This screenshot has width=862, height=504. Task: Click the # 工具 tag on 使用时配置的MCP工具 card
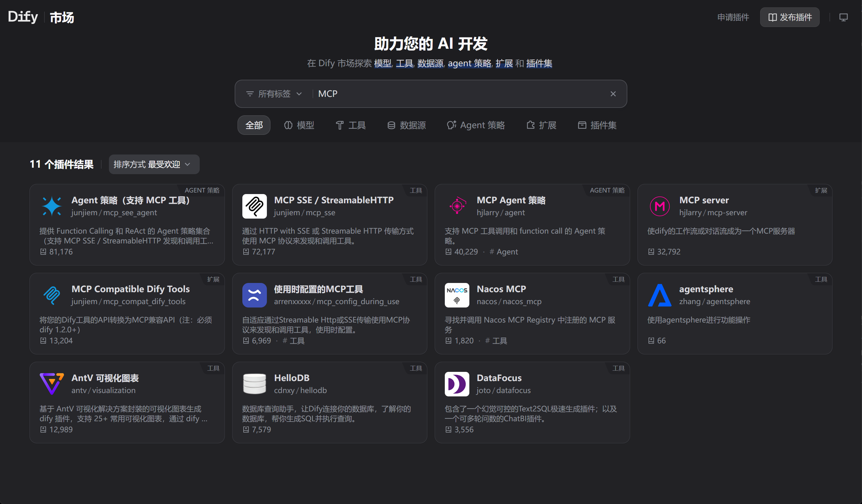point(294,341)
